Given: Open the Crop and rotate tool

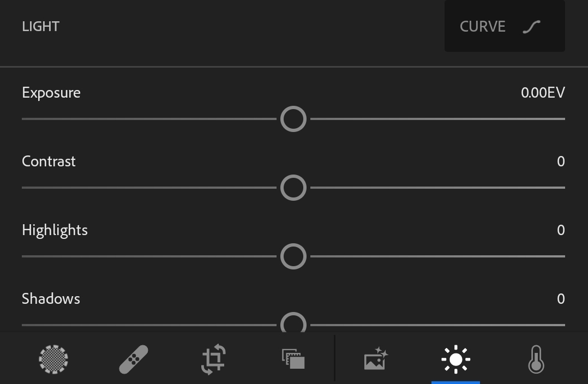Looking at the screenshot, I should [x=213, y=359].
